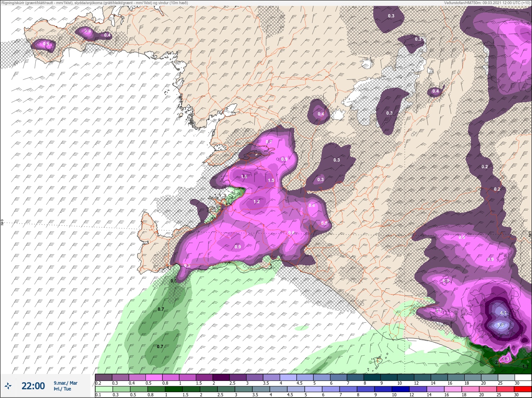
Task: Select the dark purple snow swatch between 2 and 2.5
Action: 221,378
